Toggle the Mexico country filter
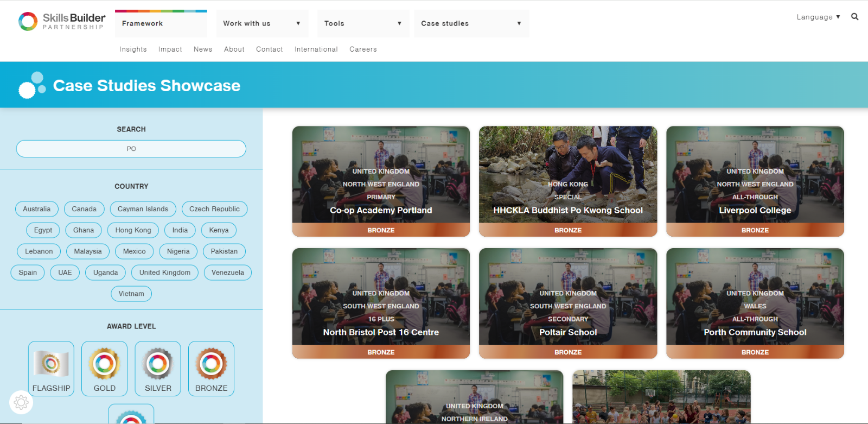868x424 pixels. point(134,251)
